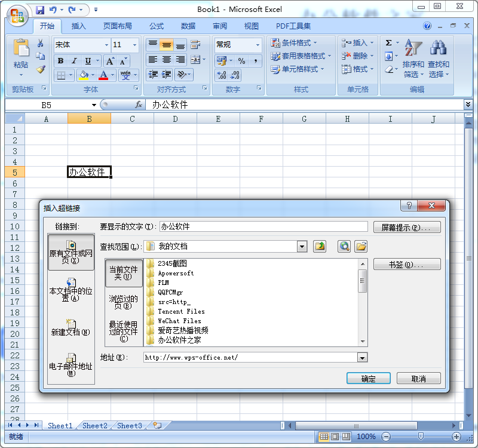The height and width of the screenshot is (448, 478).
Task: Undo the last action
Action: pyautogui.click(x=53, y=10)
